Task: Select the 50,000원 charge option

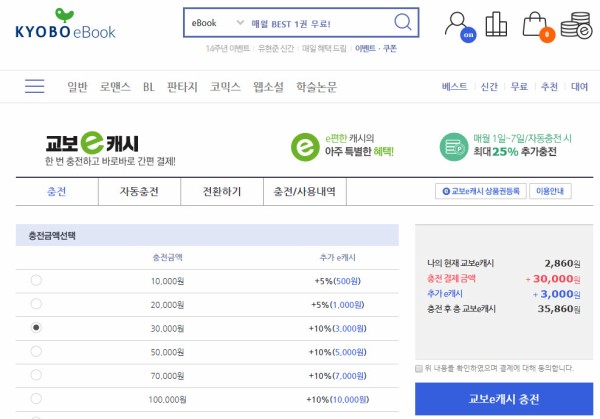Action: tap(36, 351)
